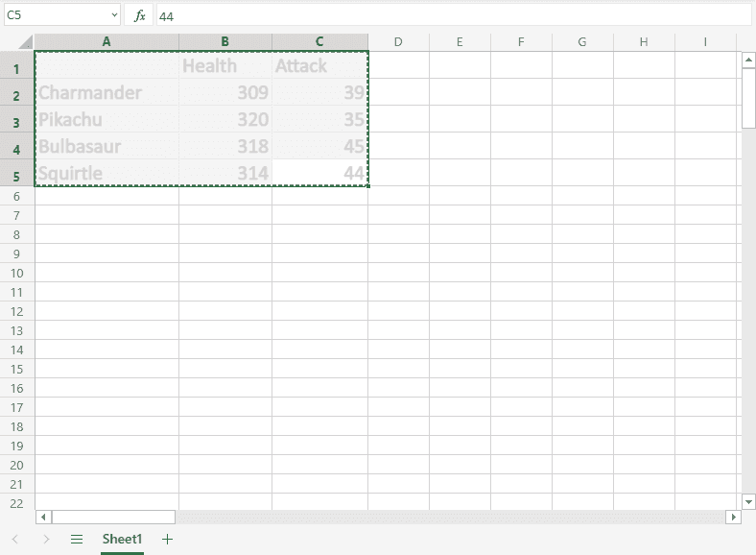This screenshot has height=555, width=756.
Task: Open the all sheets list icon
Action: tap(77, 539)
